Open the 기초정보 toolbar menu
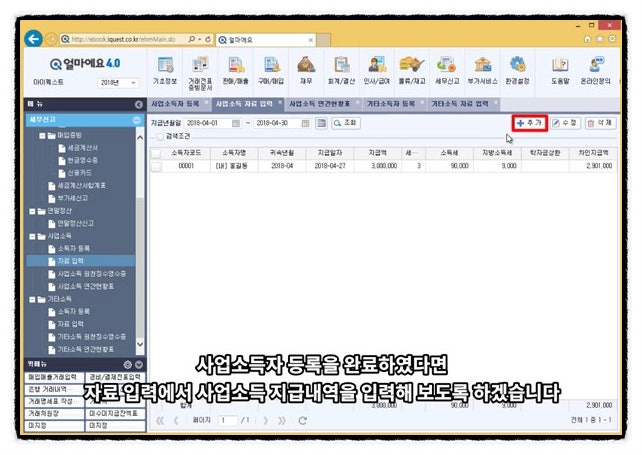 (x=165, y=70)
